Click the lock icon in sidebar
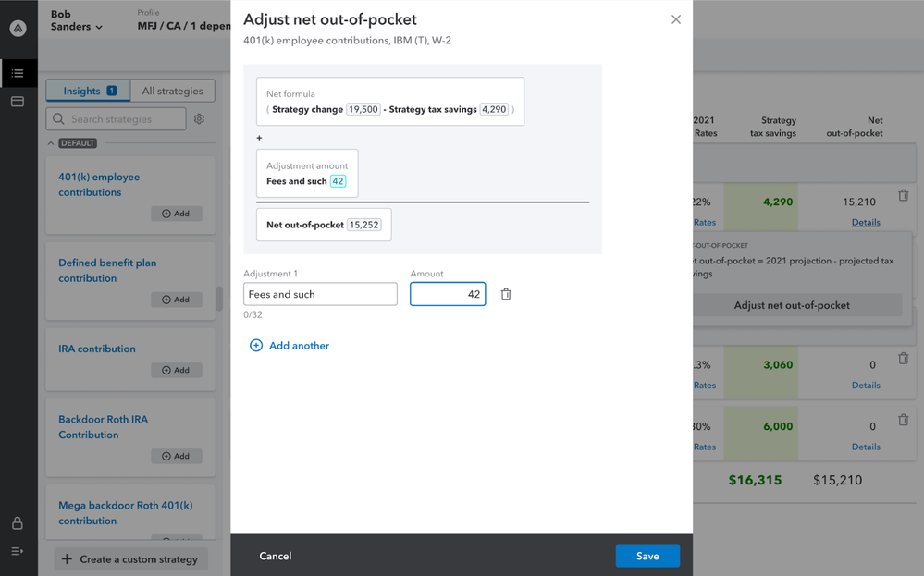Image resolution: width=924 pixels, height=576 pixels. [x=18, y=523]
